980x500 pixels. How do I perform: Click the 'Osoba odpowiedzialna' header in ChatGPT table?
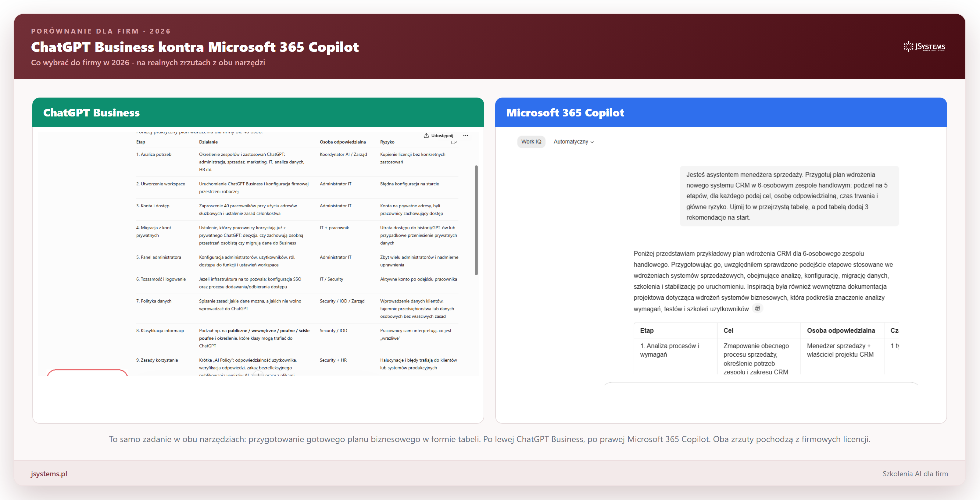[343, 142]
